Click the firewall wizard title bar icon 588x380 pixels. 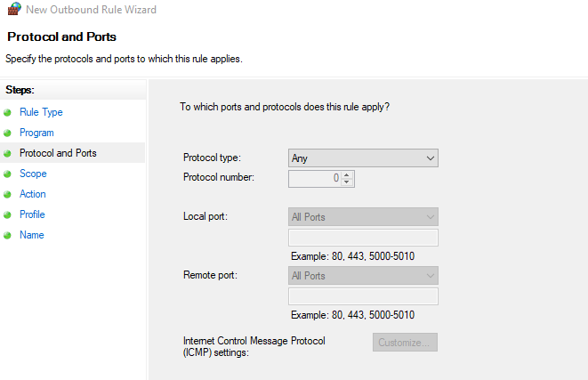14,10
